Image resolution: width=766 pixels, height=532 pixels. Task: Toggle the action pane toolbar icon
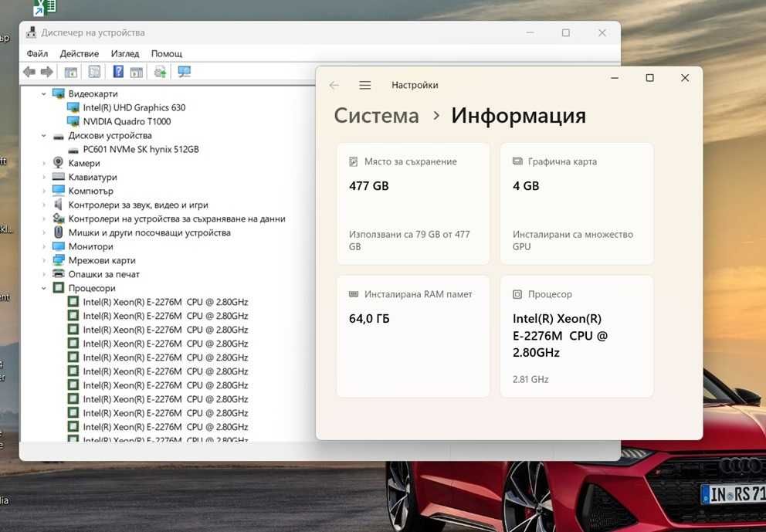click(137, 73)
